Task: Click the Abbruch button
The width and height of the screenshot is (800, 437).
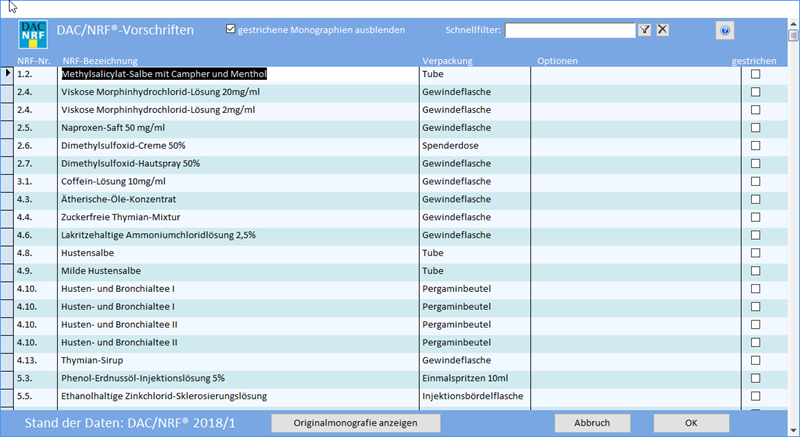Action: [592, 423]
